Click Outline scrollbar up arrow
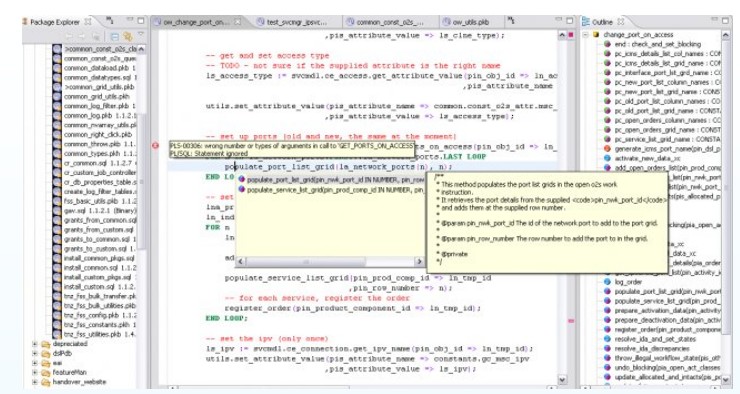 click(727, 35)
